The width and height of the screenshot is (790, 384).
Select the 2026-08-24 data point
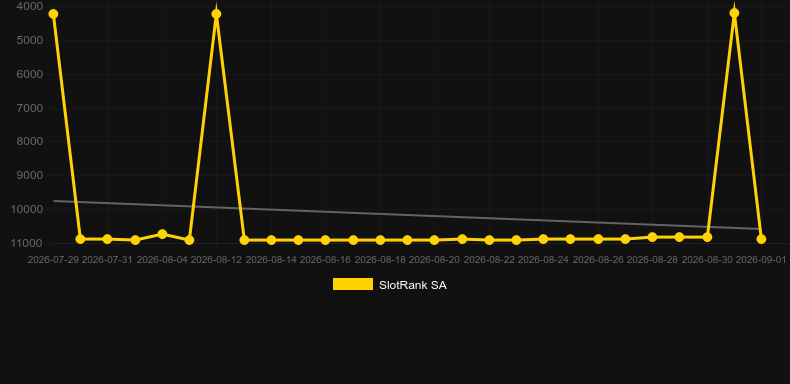coord(544,239)
